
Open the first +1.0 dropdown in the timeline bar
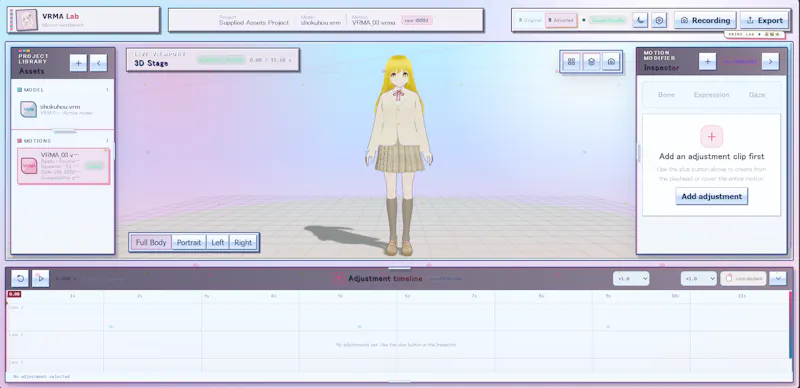click(631, 279)
